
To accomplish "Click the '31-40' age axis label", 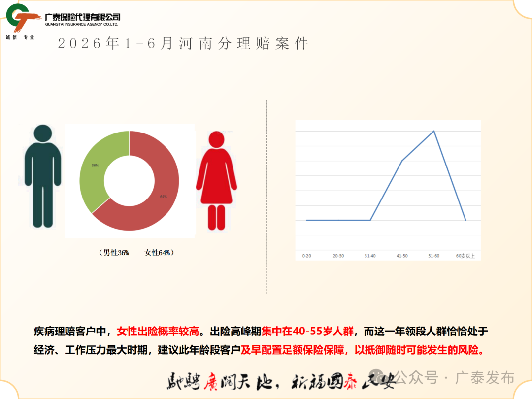I will pos(370,256).
